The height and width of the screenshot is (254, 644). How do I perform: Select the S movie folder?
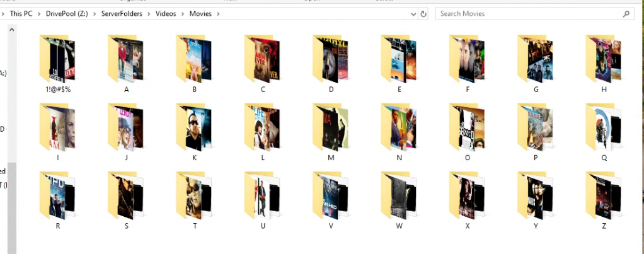(x=125, y=195)
